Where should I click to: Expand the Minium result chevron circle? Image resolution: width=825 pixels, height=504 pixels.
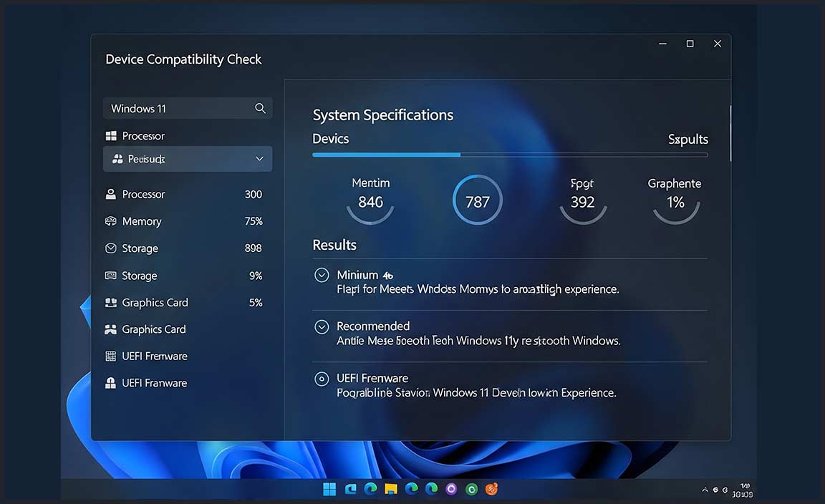pyautogui.click(x=322, y=275)
